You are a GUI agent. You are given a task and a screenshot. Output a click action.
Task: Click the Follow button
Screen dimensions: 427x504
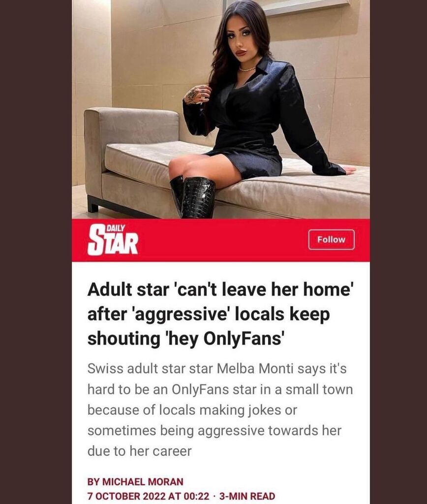pos(331,240)
